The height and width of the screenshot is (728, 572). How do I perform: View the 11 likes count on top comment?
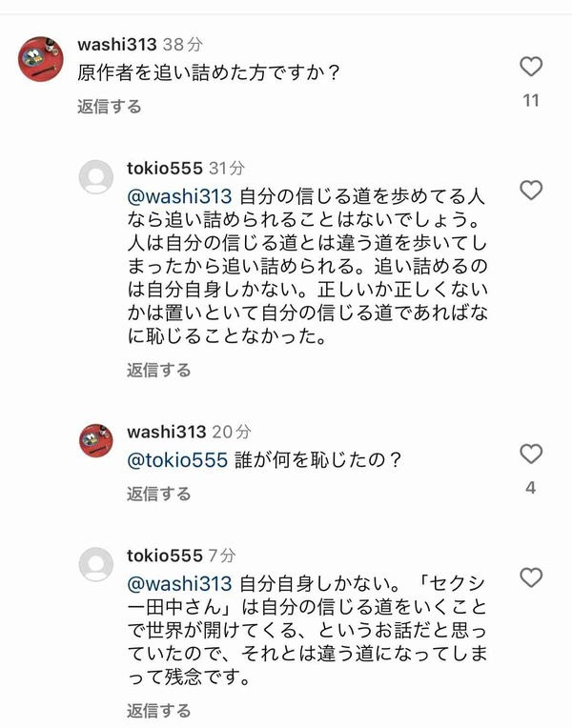(x=531, y=100)
